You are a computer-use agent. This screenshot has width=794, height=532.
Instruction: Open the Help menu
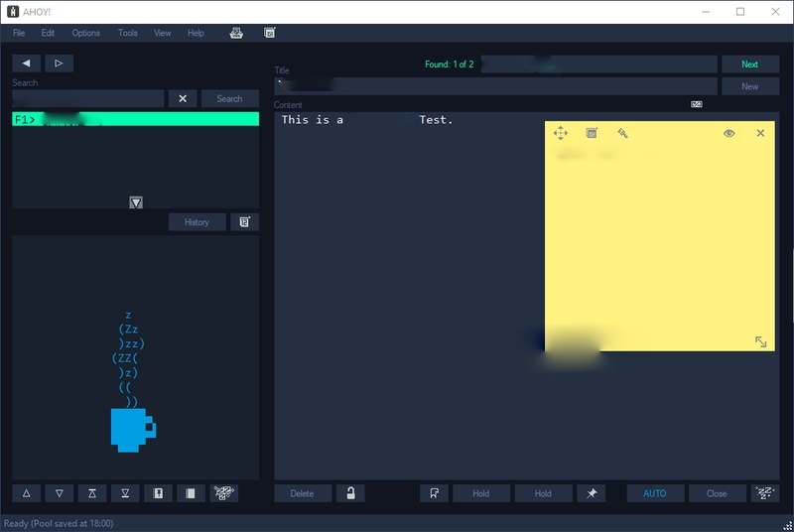196,33
